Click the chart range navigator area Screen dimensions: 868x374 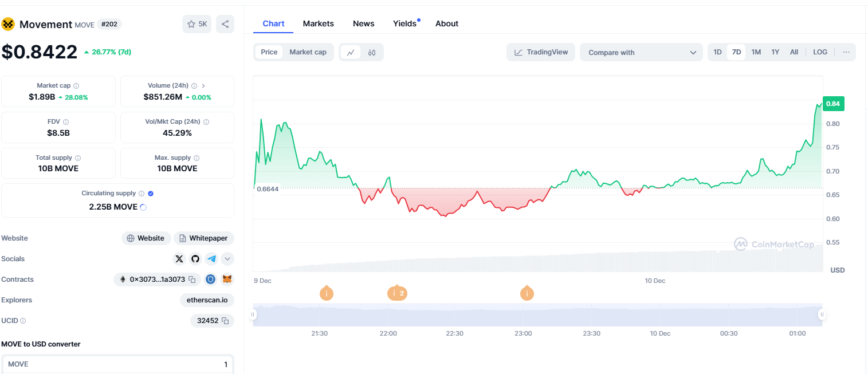537,315
